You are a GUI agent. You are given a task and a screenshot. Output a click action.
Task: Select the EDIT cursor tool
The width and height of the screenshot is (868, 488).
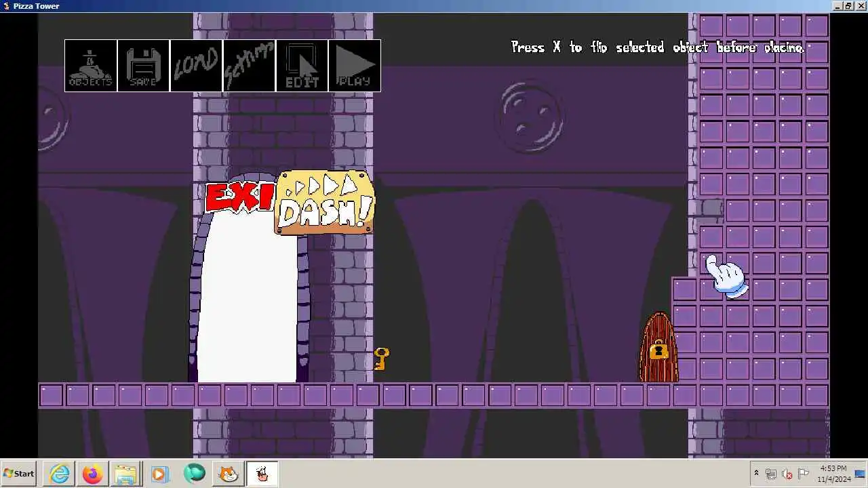(302, 66)
